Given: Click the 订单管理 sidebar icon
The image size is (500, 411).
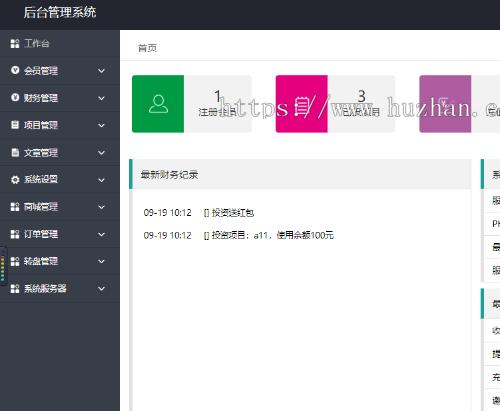Looking at the screenshot, I should coord(15,234).
